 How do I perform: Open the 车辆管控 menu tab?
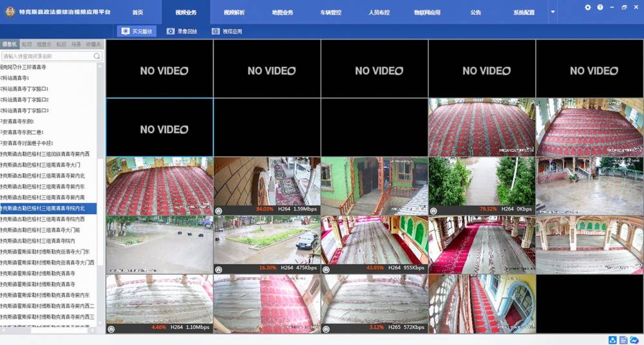pyautogui.click(x=330, y=12)
